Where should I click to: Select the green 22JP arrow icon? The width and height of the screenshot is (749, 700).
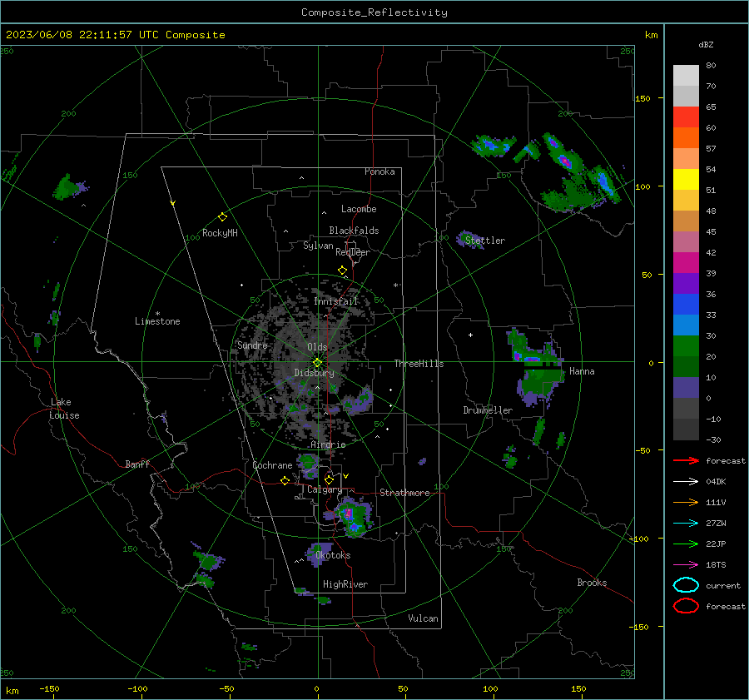tap(686, 544)
